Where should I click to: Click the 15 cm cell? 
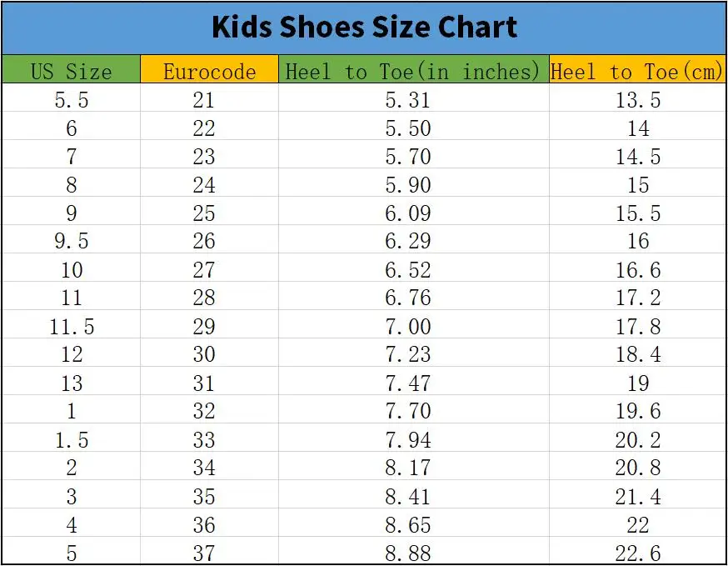pos(638,185)
